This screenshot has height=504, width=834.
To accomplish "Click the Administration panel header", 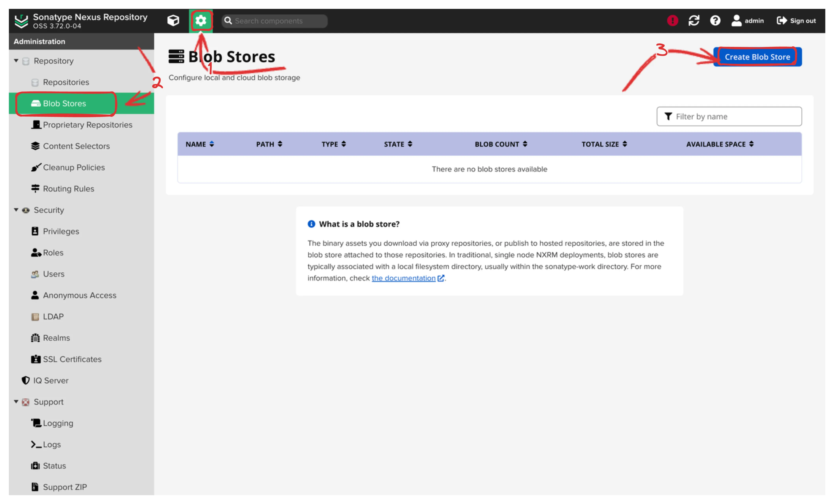I will 81,41.
